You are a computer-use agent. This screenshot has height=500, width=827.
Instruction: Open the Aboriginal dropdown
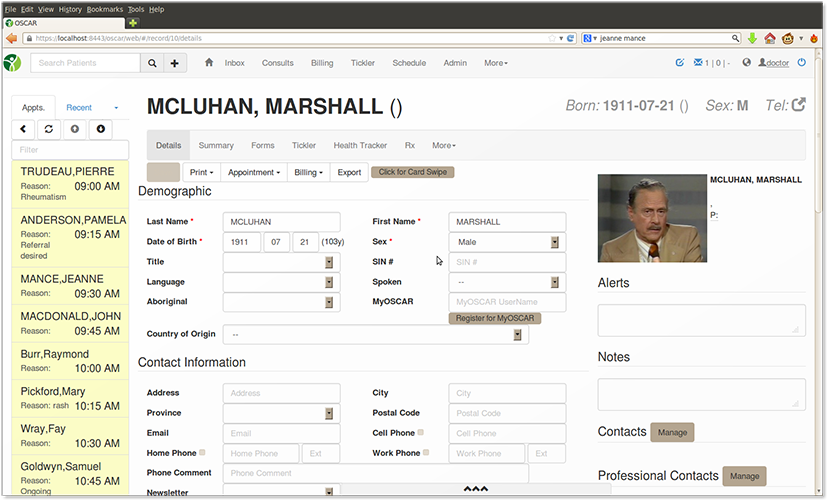click(282, 302)
